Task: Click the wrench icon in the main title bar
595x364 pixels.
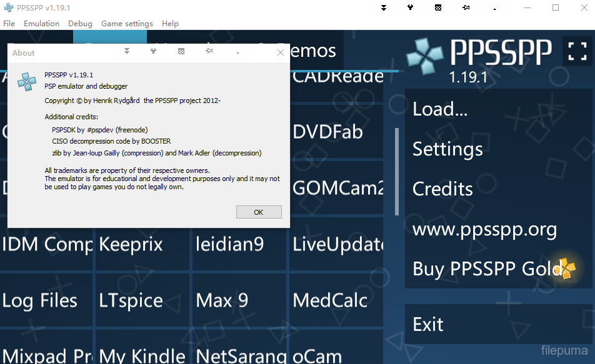Action: pyautogui.click(x=410, y=8)
